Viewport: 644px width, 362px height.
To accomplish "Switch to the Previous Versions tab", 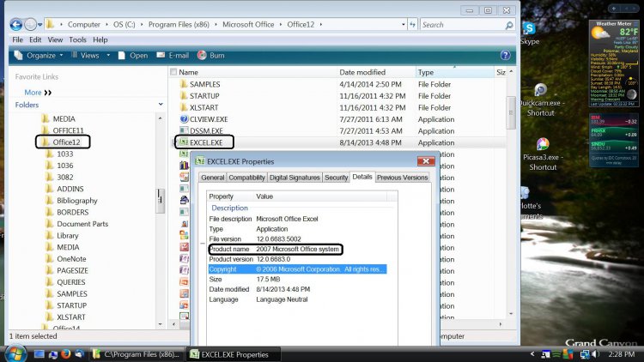I will 402,178.
